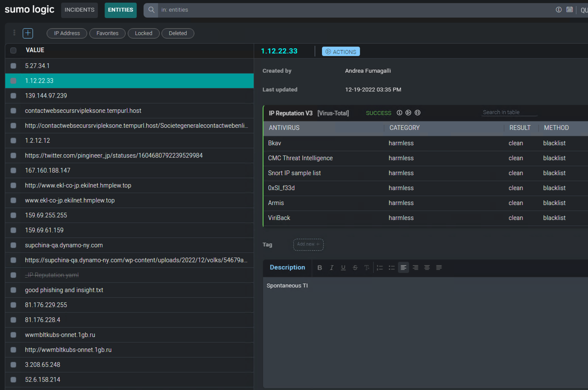Toggle bold formatting in Description
This screenshot has height=390, width=588.
click(319, 267)
